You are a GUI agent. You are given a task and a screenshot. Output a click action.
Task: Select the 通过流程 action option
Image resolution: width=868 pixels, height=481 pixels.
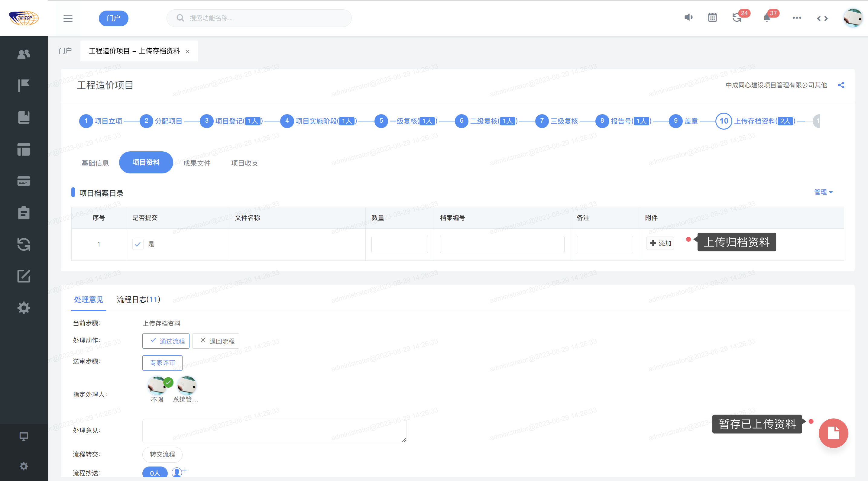pyautogui.click(x=166, y=341)
